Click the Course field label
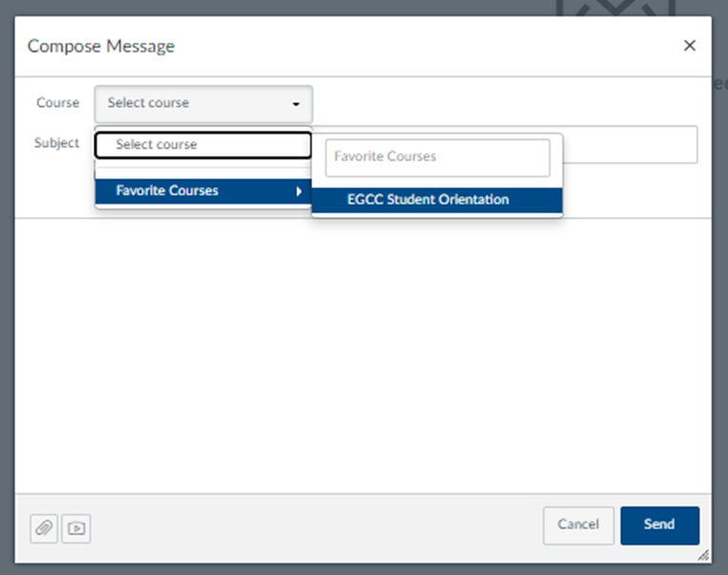This screenshot has height=575, width=728. [57, 103]
